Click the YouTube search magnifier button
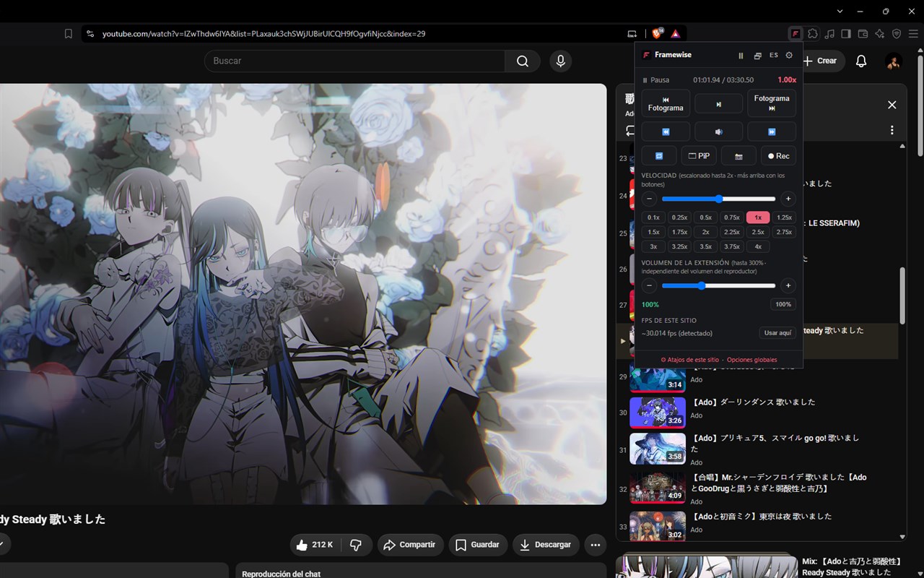 tap(523, 61)
